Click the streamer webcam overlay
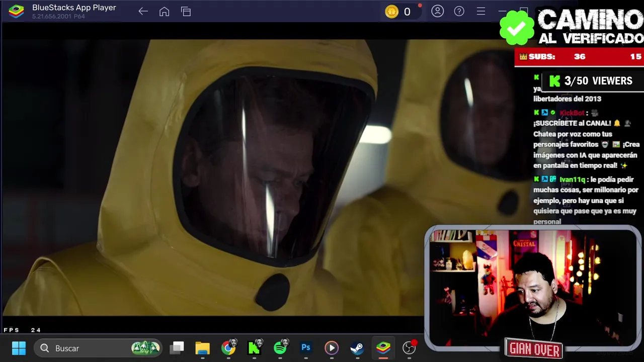 point(533,288)
